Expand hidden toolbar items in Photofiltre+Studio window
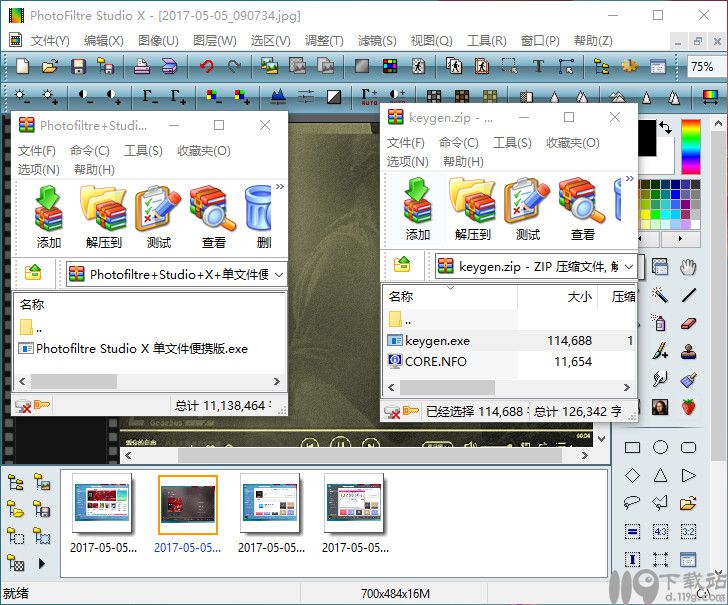This screenshot has height=605, width=728. [x=280, y=187]
